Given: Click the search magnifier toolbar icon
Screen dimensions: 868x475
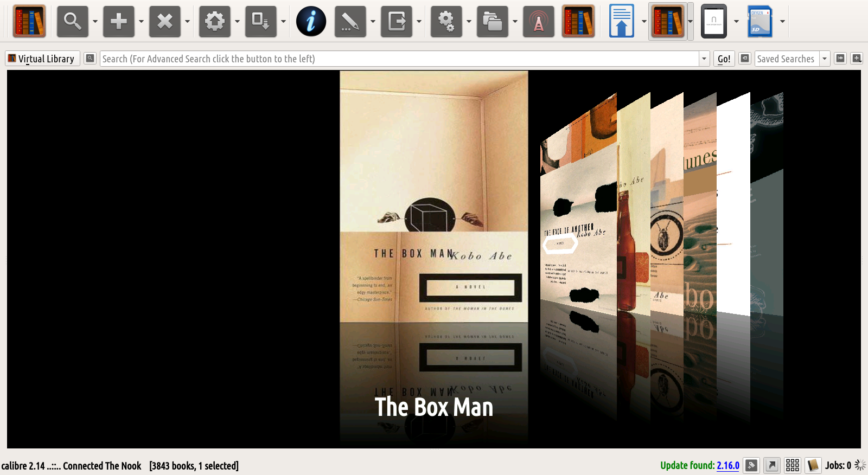Looking at the screenshot, I should click(x=73, y=22).
